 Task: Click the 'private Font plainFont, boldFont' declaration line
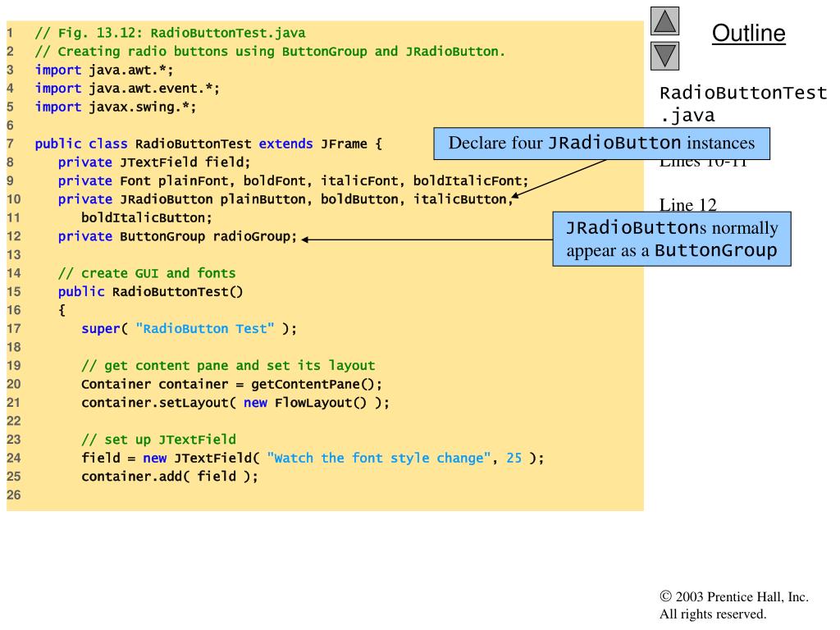pos(293,180)
